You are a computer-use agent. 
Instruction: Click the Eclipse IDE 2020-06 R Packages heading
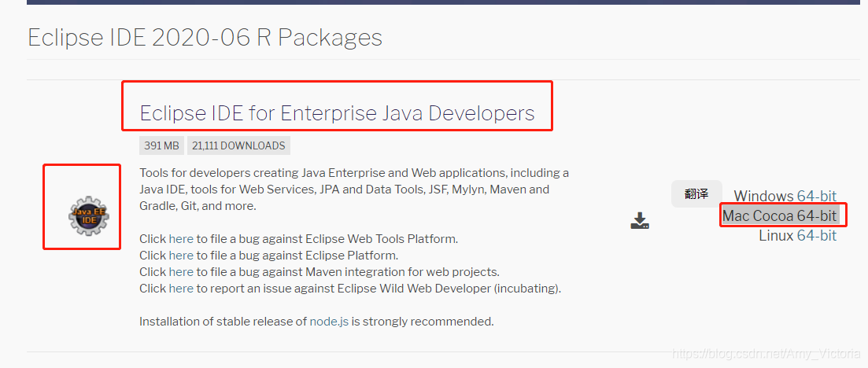click(205, 37)
